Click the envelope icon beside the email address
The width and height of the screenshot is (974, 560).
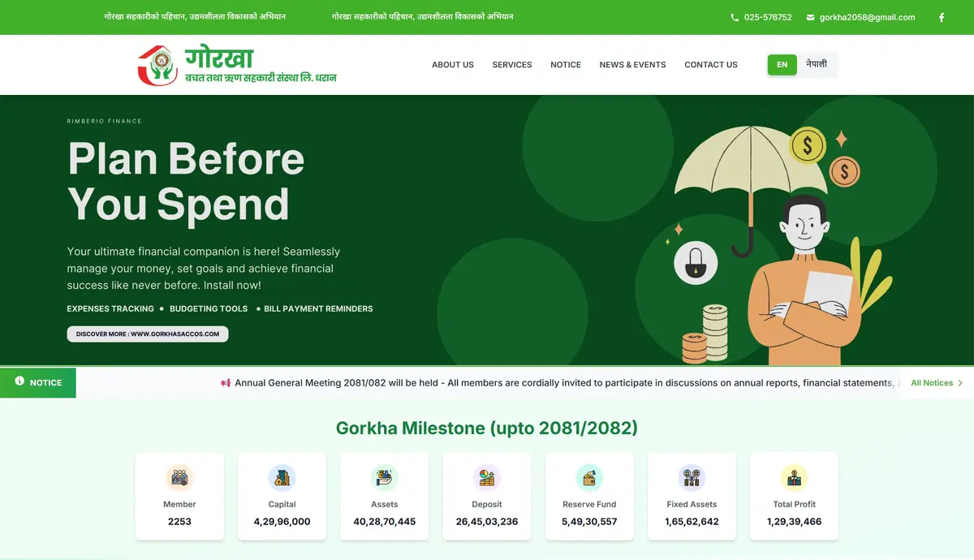(810, 17)
